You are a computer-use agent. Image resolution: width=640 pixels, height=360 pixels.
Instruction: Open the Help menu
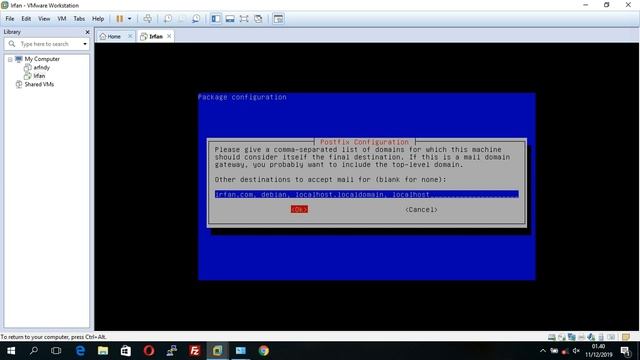pyautogui.click(x=98, y=19)
